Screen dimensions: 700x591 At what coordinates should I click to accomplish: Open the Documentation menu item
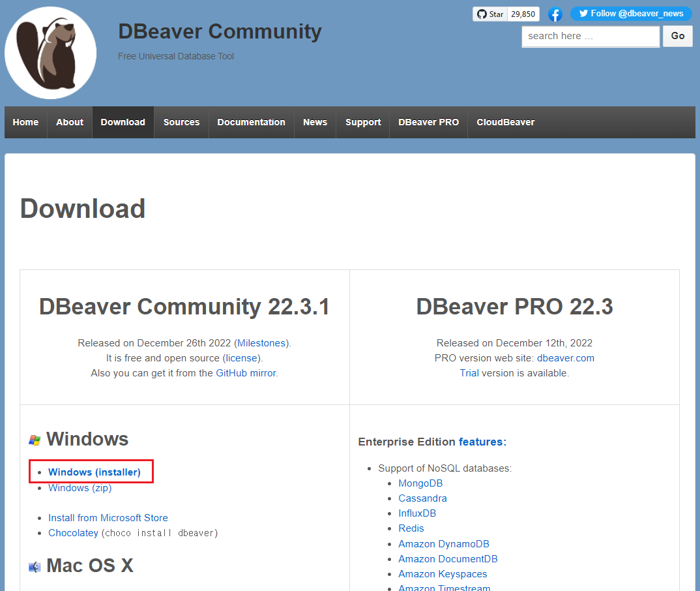click(x=251, y=122)
